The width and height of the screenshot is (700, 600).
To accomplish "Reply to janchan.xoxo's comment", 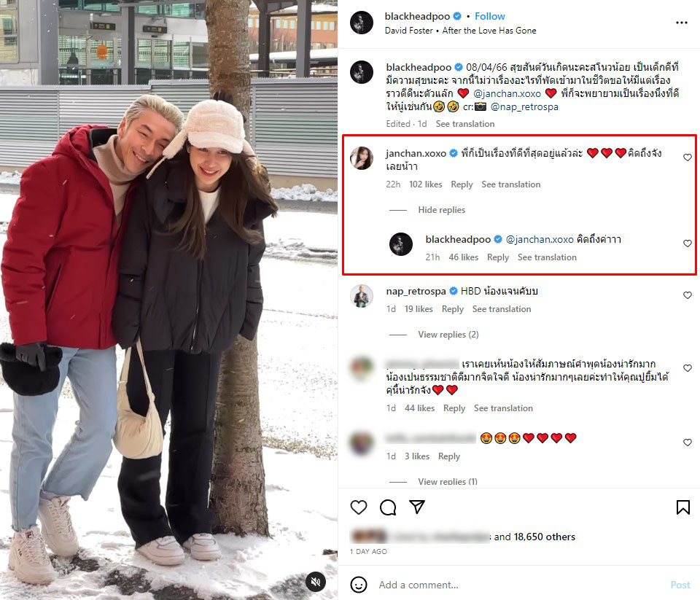I will pyautogui.click(x=462, y=184).
